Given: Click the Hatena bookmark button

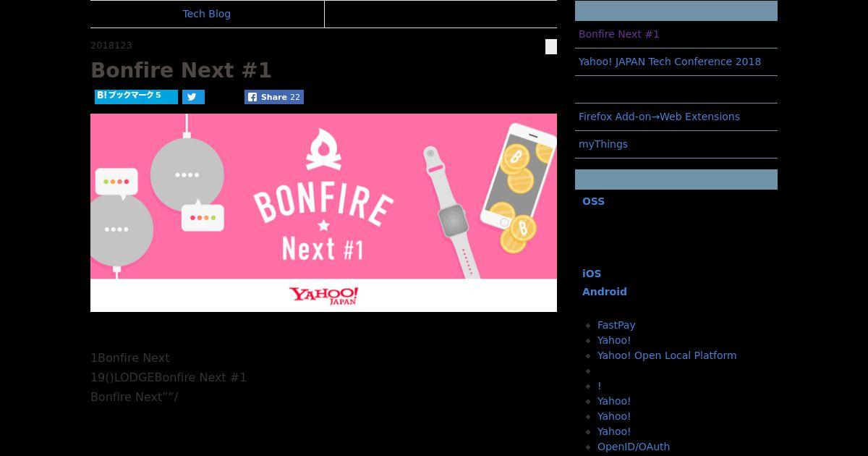Looking at the screenshot, I should 136,96.
